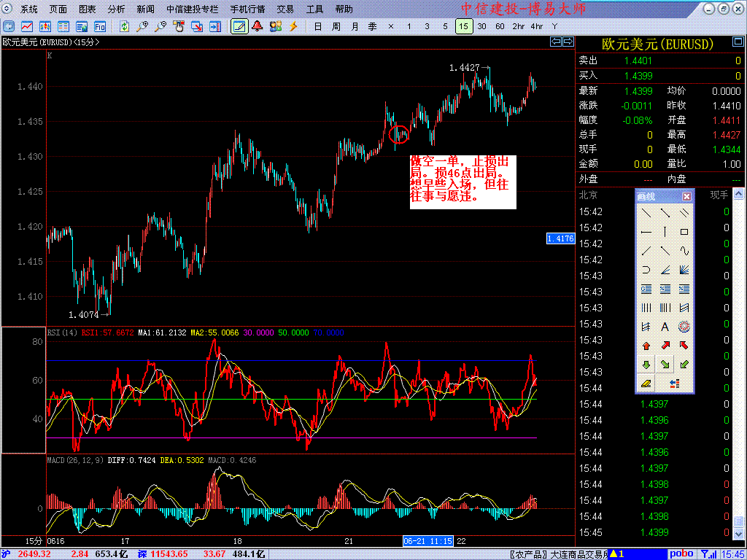Open the round app menu button top-left
This screenshot has height=560, width=747.
[7, 9]
